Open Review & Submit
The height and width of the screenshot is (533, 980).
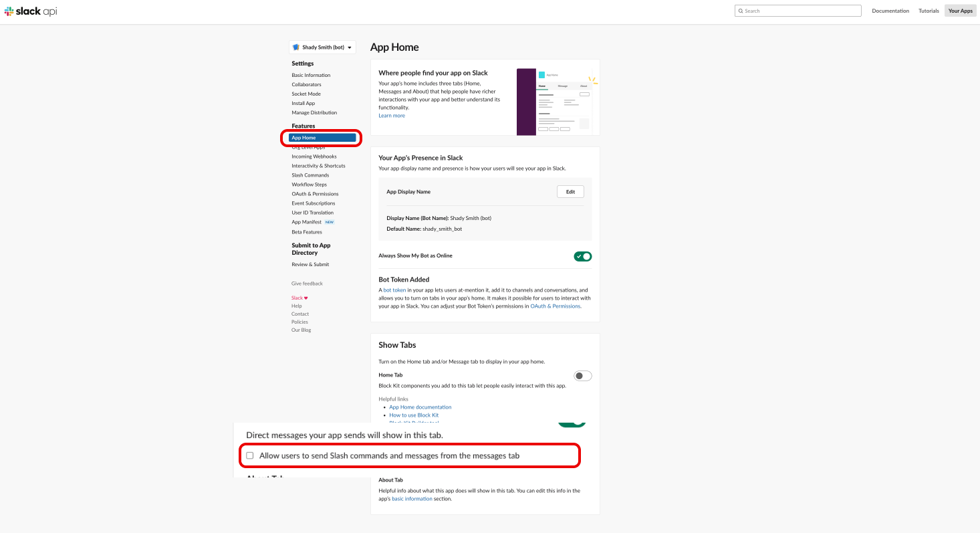click(x=310, y=264)
